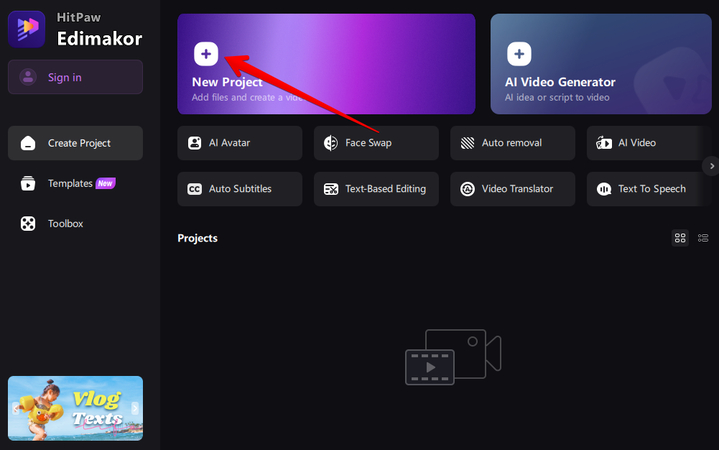719x450 pixels.
Task: Click the "AI idea or script to video" text
Action: click(557, 97)
